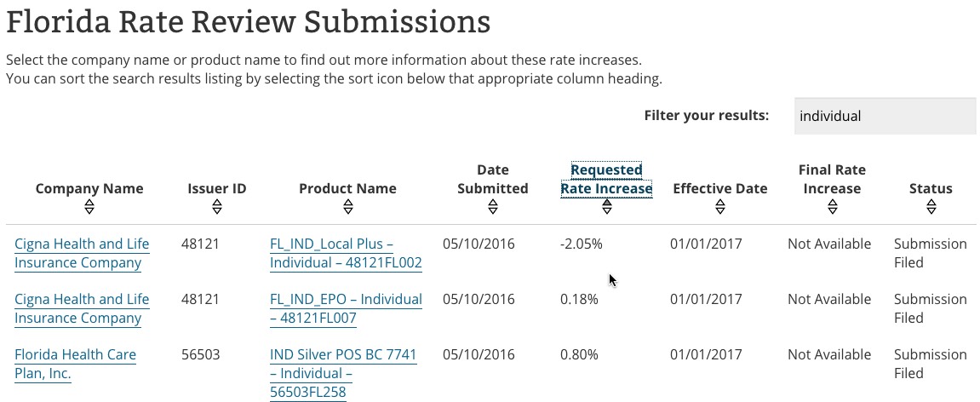This screenshot has width=980, height=402.
Task: Click the Product Name column heading
Action: point(347,188)
